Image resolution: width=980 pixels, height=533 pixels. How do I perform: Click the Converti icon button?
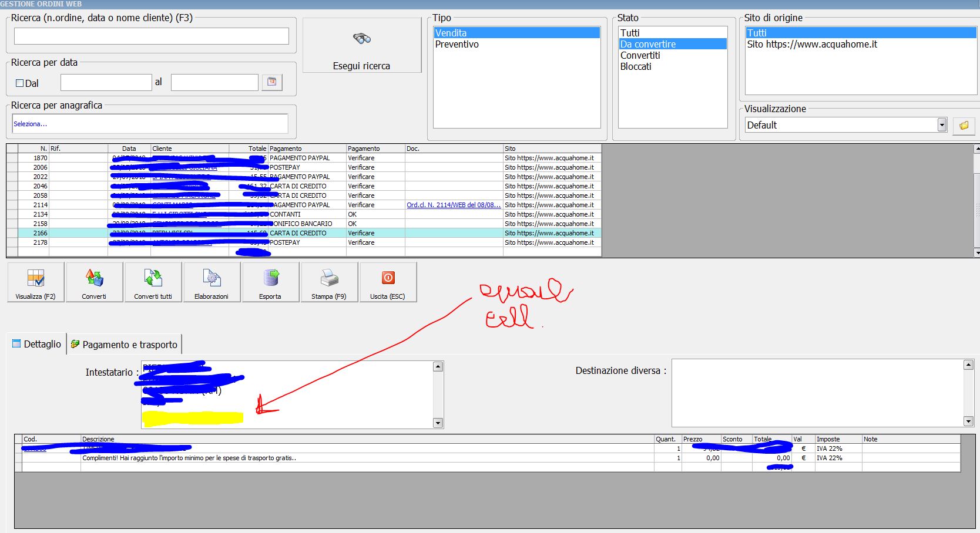94,282
